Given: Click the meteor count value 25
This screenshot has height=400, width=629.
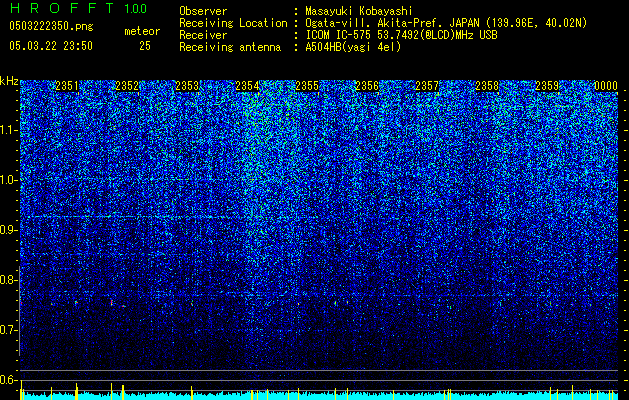Looking at the screenshot, I should coord(145,46).
